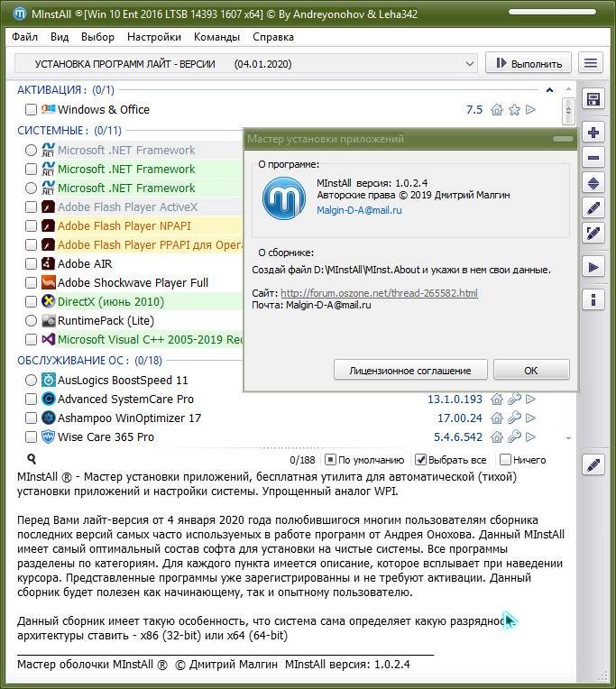Open the Вид menu

[x=60, y=37]
